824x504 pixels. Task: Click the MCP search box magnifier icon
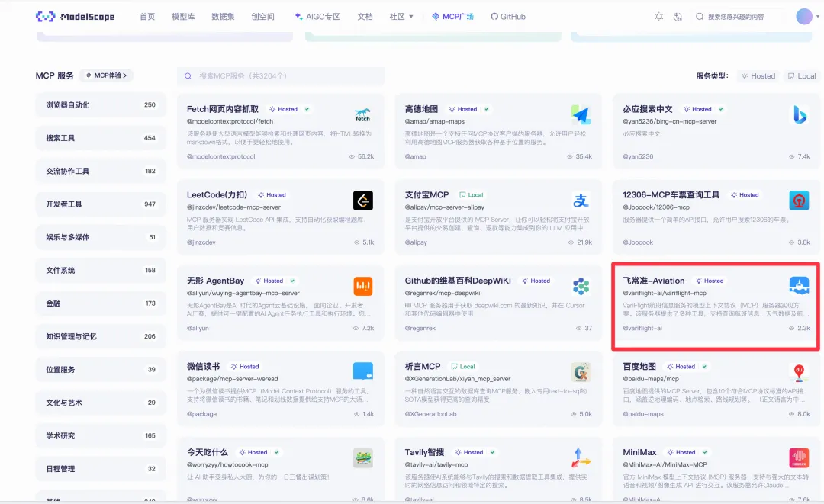188,76
